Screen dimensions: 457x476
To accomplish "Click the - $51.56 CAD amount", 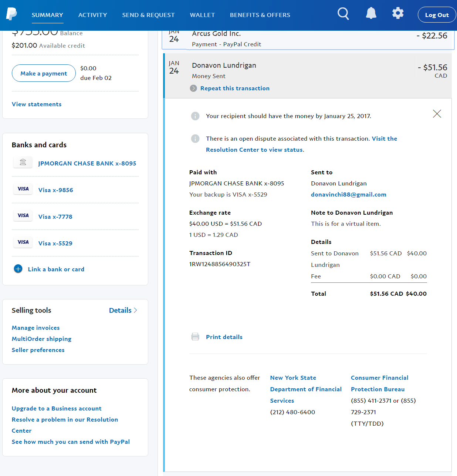I will [432, 71].
